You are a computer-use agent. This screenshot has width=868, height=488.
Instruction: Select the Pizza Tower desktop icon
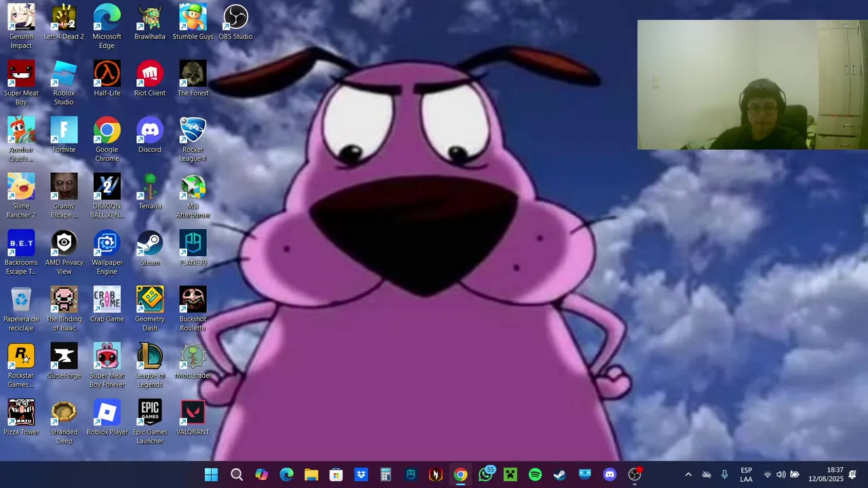(21, 418)
